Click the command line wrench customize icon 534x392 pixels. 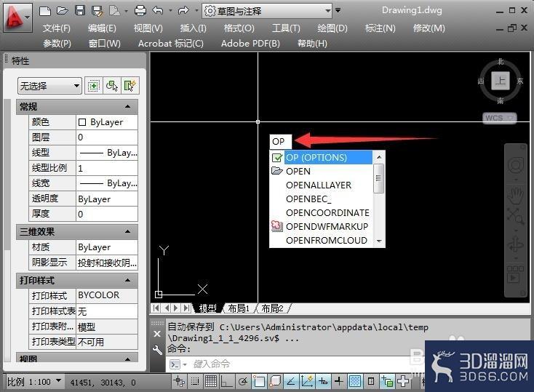click(x=157, y=350)
